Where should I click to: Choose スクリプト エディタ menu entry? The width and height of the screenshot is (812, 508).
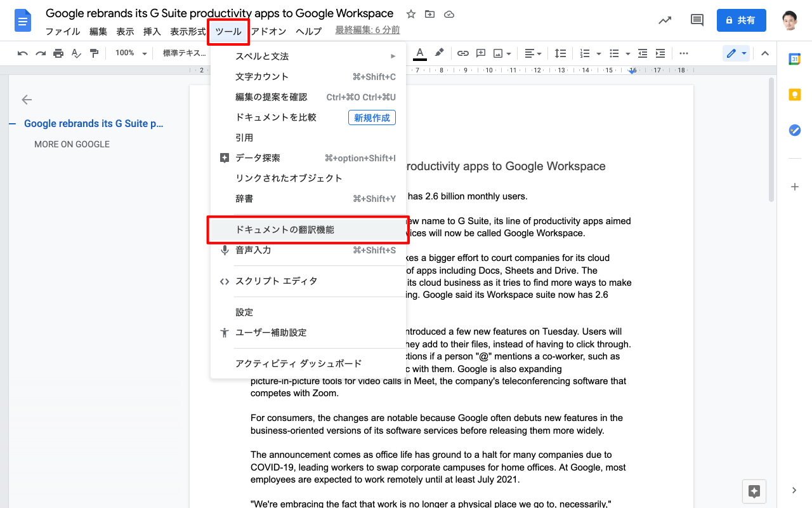coord(308,281)
